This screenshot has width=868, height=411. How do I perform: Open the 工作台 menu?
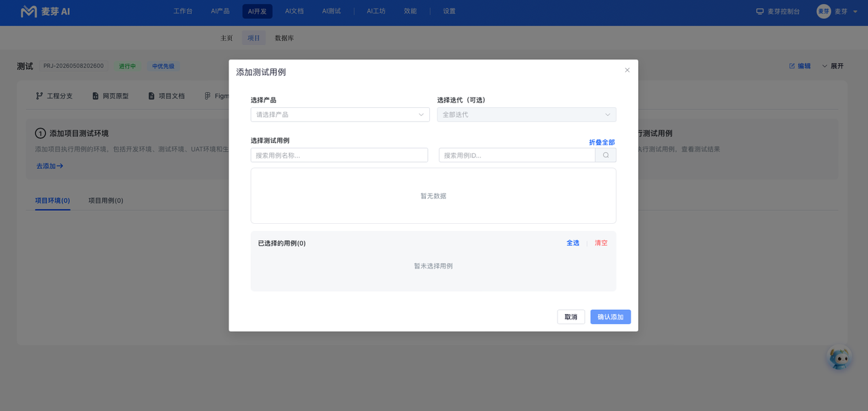183,12
